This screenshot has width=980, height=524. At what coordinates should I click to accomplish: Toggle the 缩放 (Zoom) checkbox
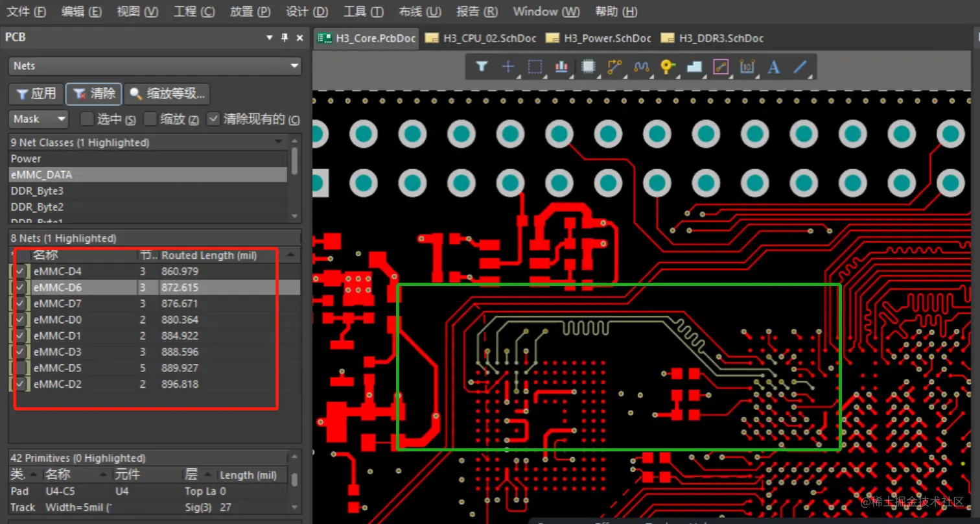[150, 119]
